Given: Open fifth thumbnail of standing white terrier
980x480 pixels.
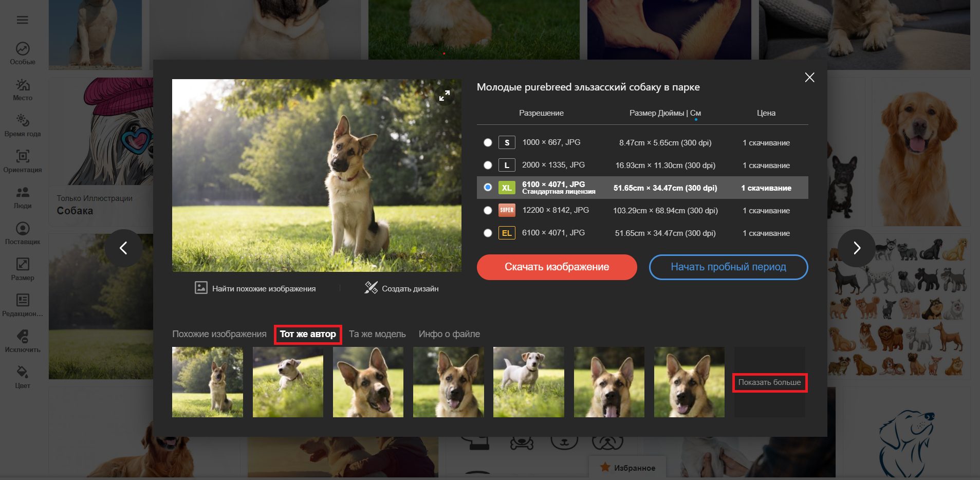Looking at the screenshot, I should pos(529,382).
